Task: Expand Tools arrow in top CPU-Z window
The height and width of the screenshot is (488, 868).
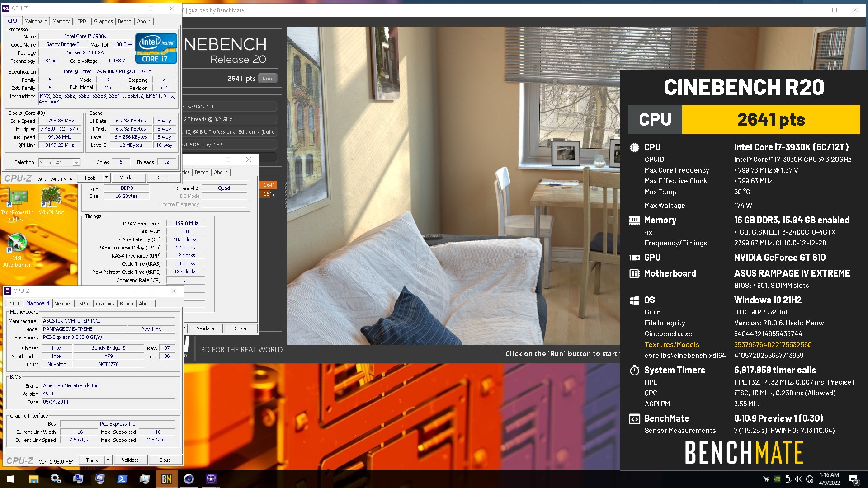Action: [x=106, y=178]
